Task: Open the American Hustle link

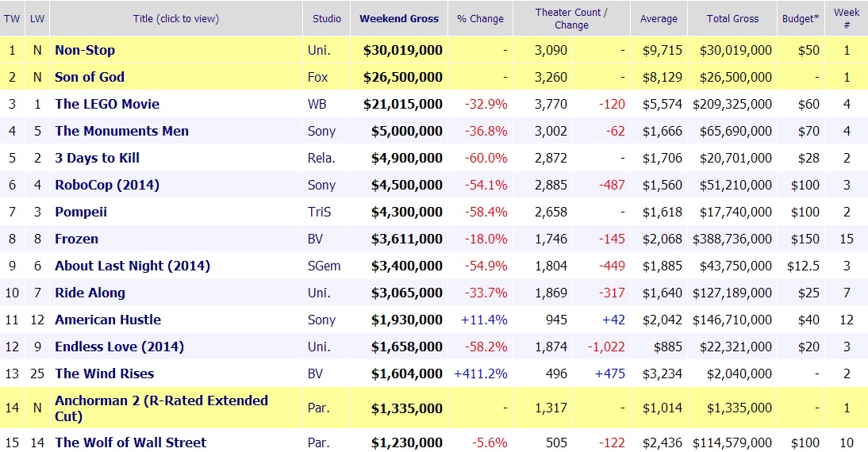Action: click(108, 320)
